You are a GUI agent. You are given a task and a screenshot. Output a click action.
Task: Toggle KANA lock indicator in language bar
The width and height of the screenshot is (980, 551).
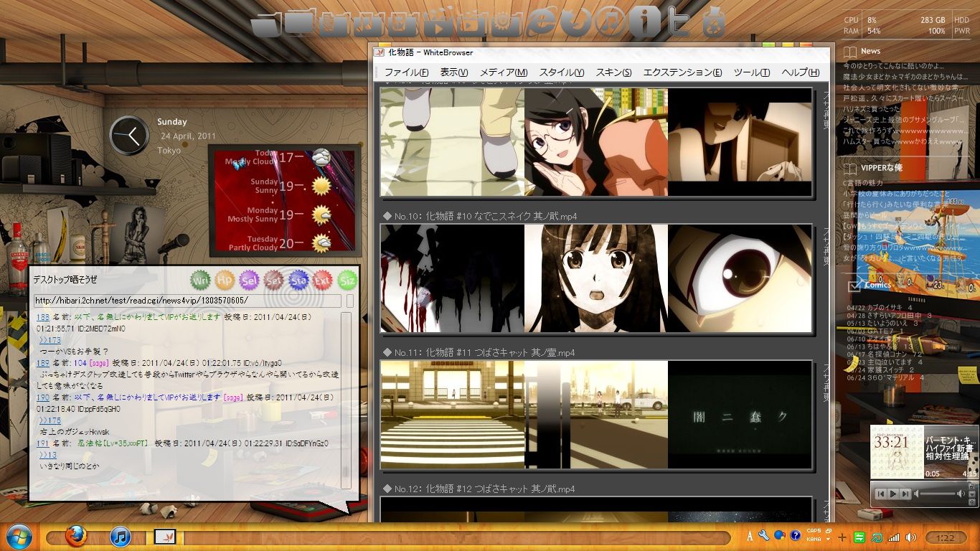coord(814,540)
